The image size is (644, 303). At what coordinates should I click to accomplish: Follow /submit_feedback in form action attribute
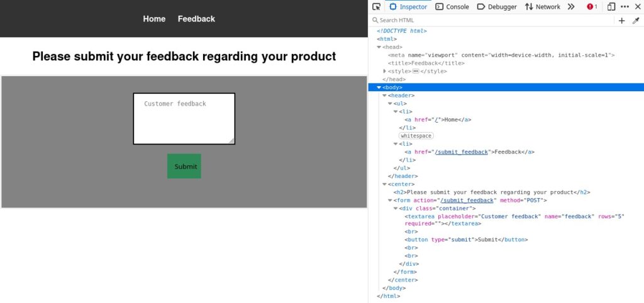click(467, 201)
